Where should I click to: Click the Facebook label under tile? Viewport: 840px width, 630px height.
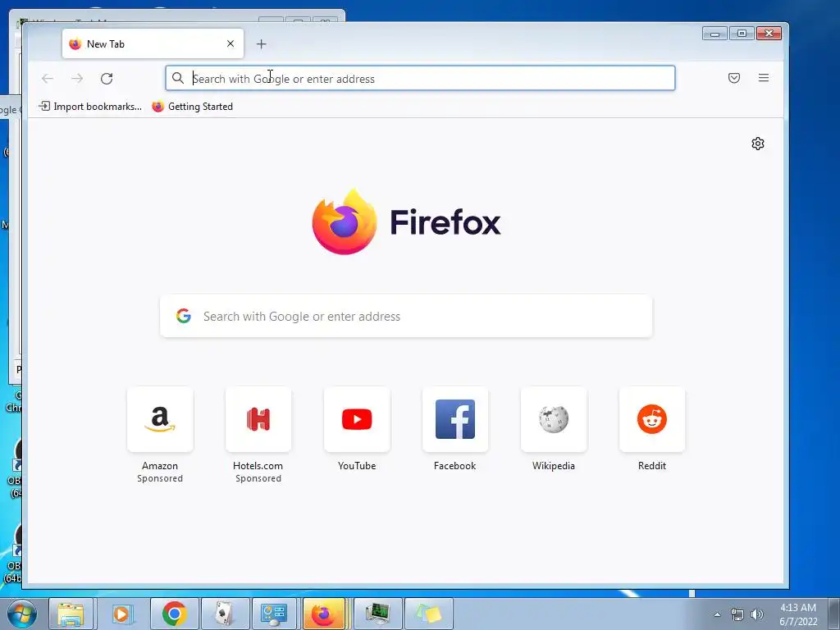(454, 466)
